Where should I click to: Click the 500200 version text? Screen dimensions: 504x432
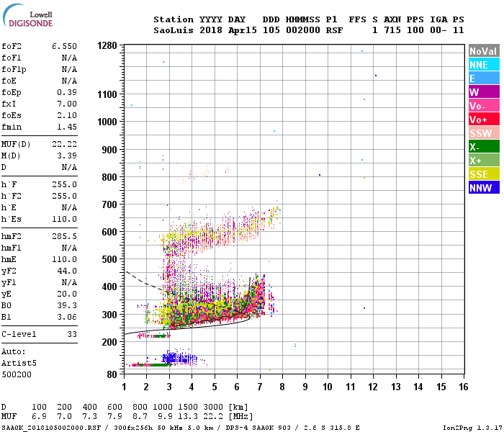click(17, 375)
